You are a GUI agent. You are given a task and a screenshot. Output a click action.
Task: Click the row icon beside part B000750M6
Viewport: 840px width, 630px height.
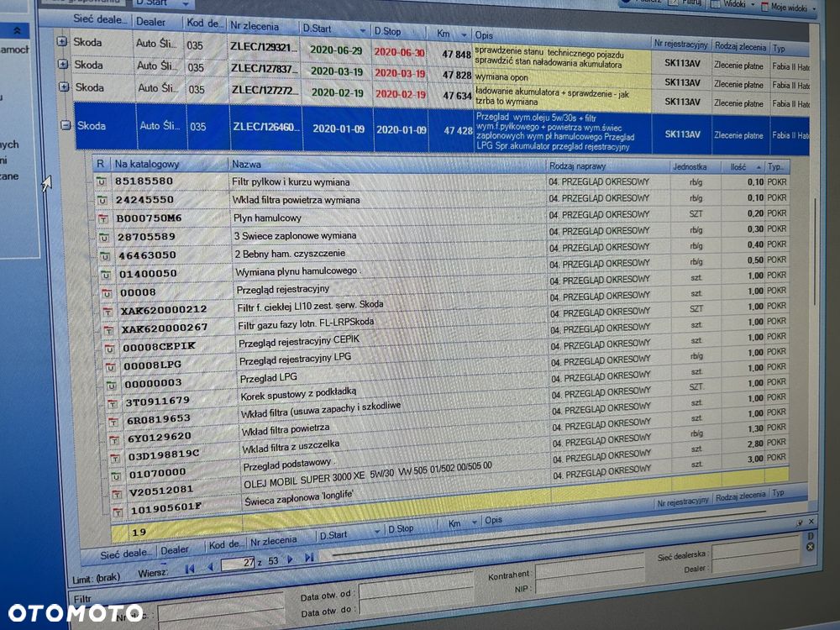102,218
